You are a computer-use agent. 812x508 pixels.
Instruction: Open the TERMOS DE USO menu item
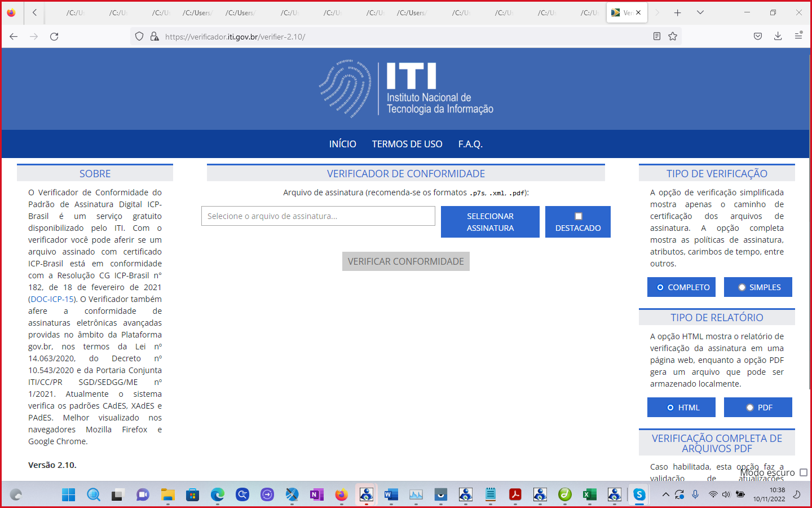pos(407,144)
